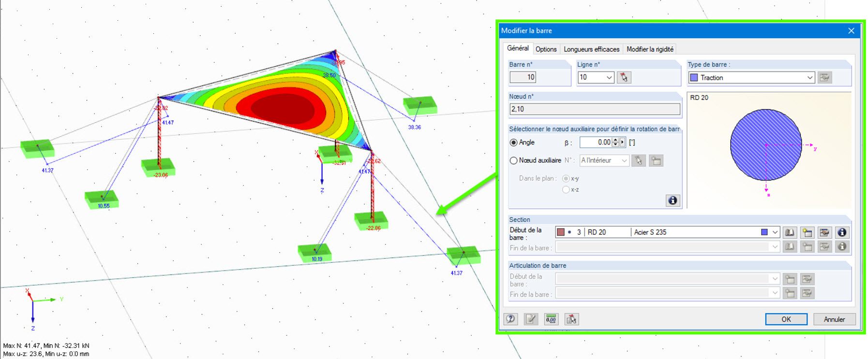Click the RD 20 cross-section preview
The image size is (868, 359).
pos(766,145)
